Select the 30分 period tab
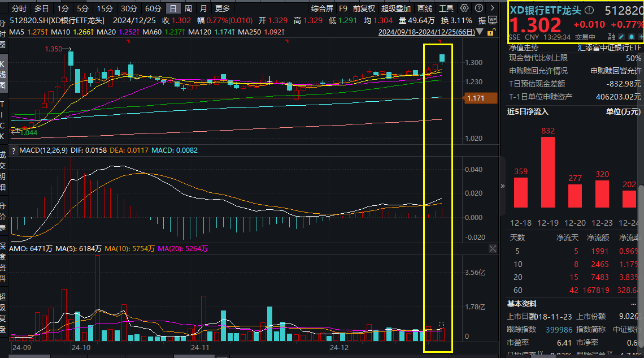 coord(129,8)
